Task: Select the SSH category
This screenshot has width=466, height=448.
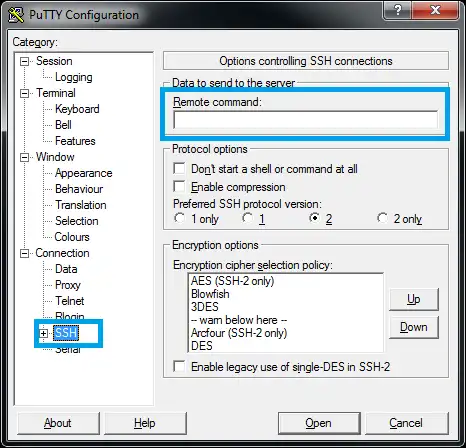Action: pos(66,333)
